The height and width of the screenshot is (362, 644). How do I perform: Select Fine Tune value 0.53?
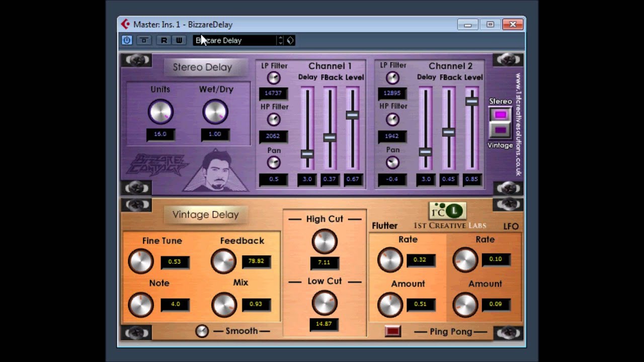175,262
